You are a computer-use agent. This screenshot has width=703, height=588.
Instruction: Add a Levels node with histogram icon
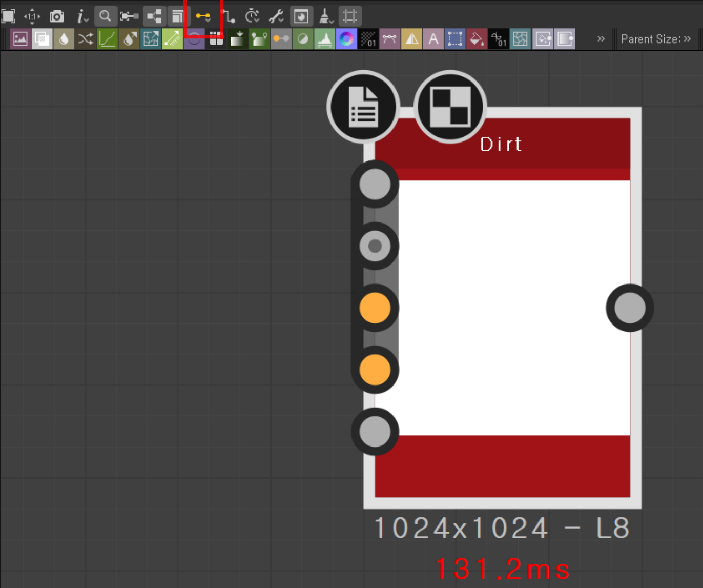tap(324, 39)
